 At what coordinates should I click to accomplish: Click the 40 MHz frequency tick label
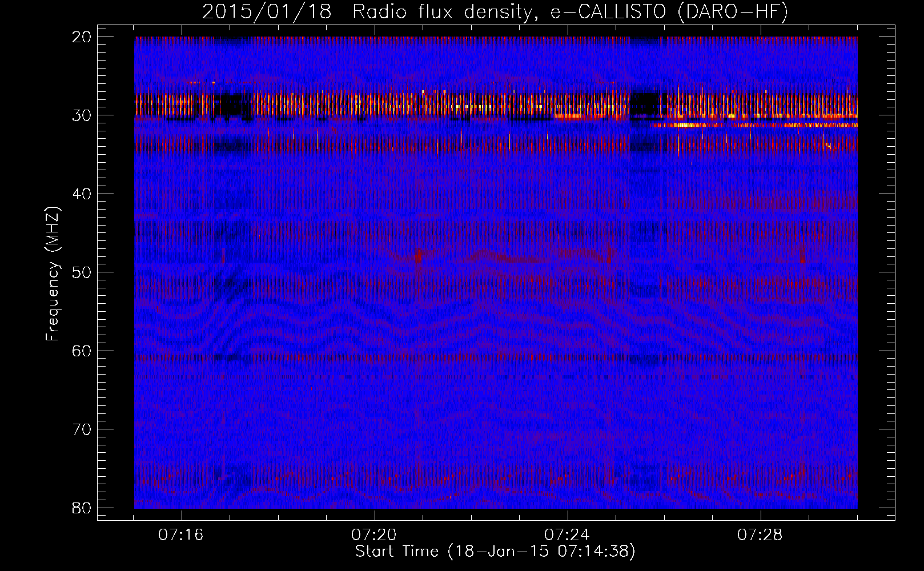coord(82,194)
